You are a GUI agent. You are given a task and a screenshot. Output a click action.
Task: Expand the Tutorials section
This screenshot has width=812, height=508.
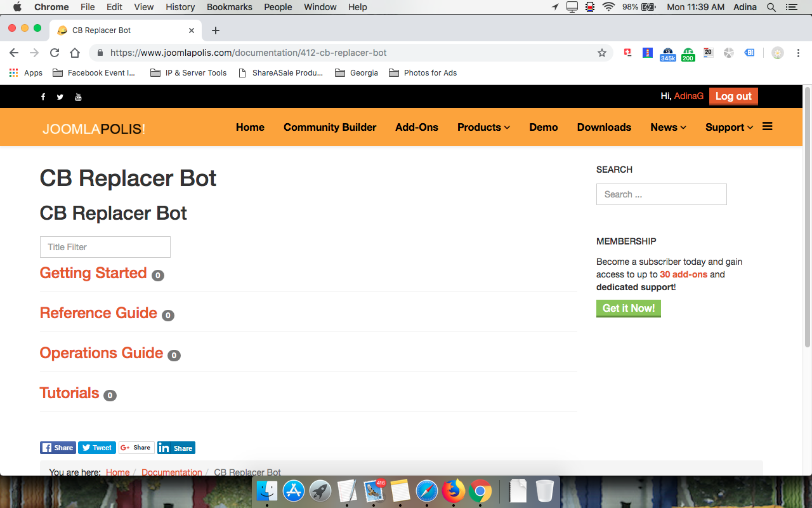70,393
